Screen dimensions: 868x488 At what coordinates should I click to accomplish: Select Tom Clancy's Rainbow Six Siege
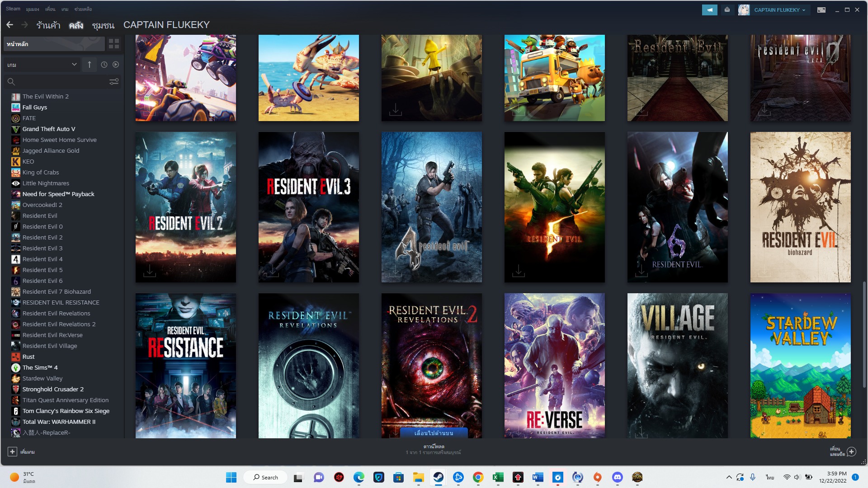[66, 411]
